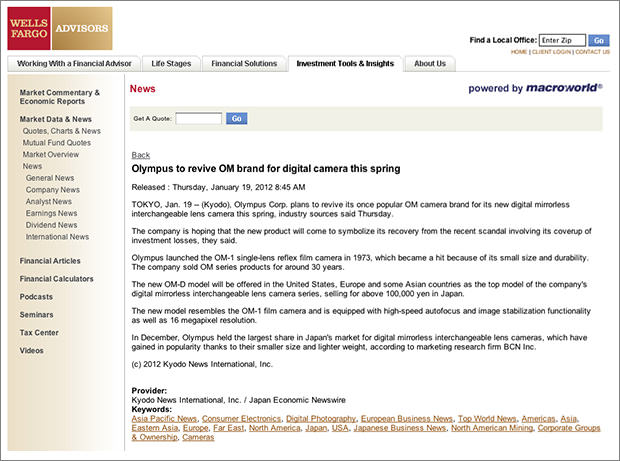Open the Eastern Asia keyword link
Viewport: 620px width, 461px height.
[155, 428]
